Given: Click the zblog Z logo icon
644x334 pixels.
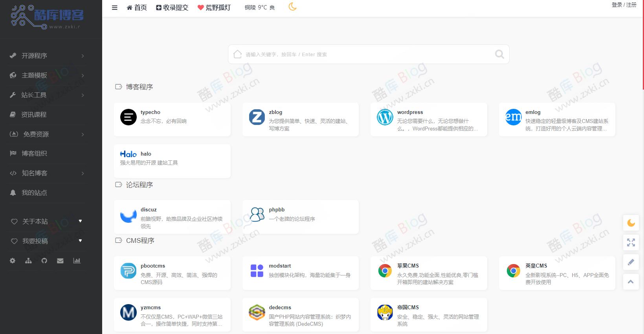Looking at the screenshot, I should (x=257, y=117).
